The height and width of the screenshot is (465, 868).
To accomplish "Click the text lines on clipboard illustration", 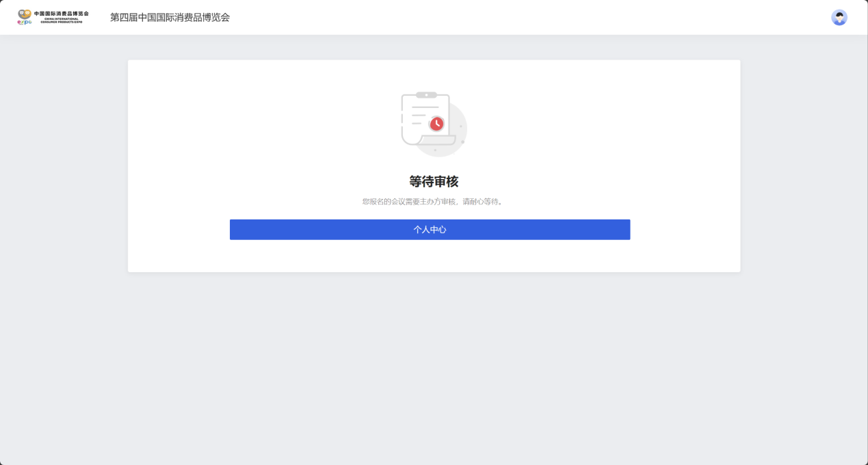I will point(422,115).
